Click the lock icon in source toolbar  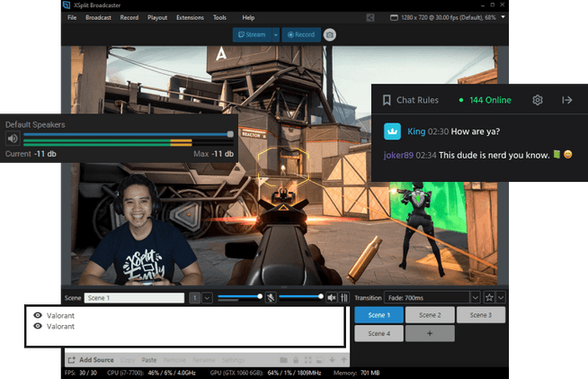coord(296,360)
